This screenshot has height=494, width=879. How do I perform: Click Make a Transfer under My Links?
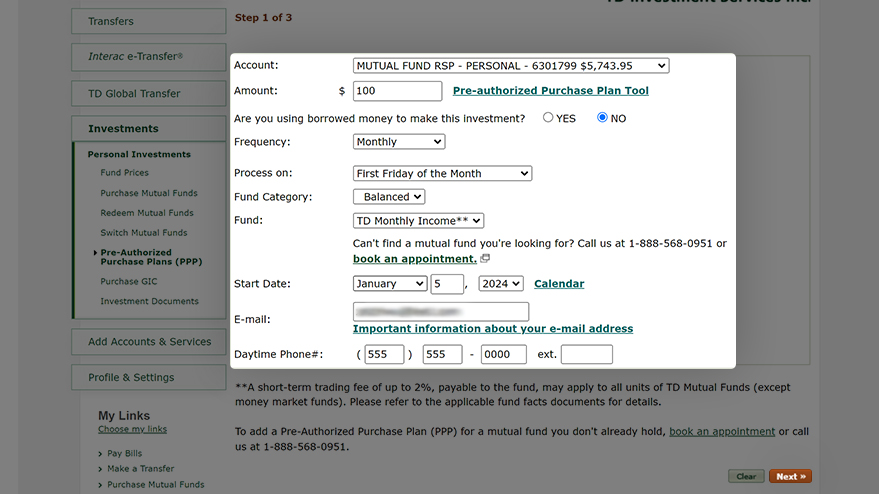coord(141,468)
